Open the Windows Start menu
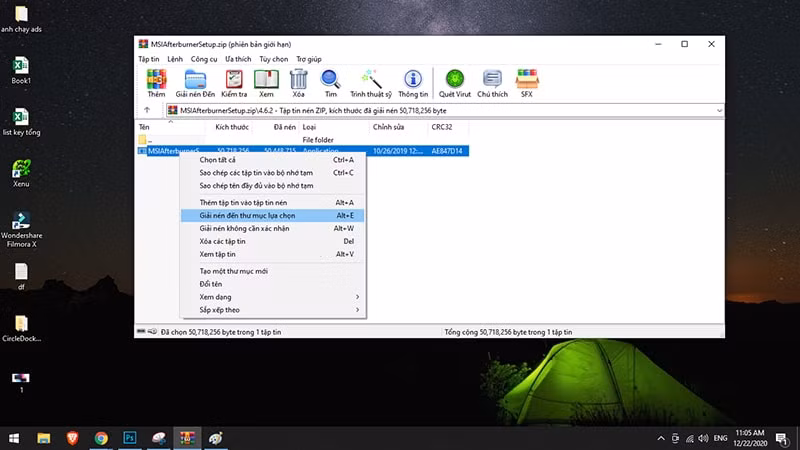 pos(14,438)
